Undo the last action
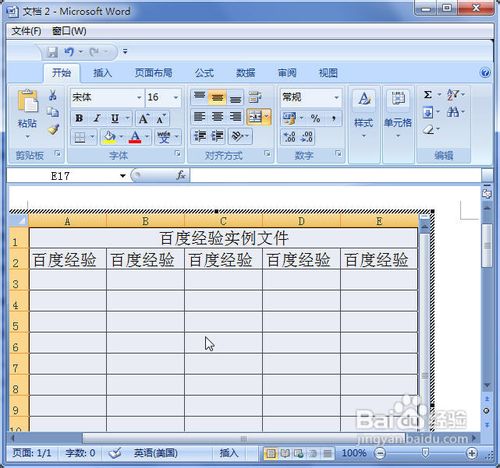500x468 pixels. tap(69, 52)
